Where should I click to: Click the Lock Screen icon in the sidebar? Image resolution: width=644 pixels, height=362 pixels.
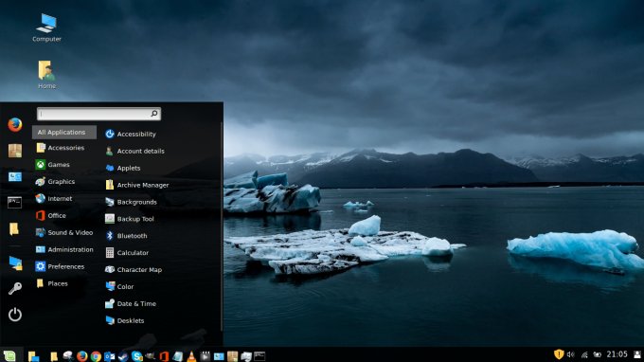pos(15,263)
